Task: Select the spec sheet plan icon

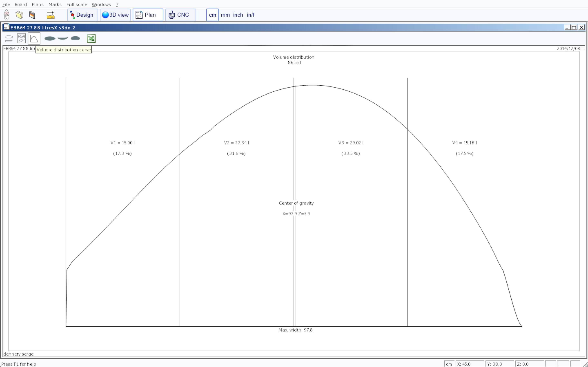Action: pos(21,38)
